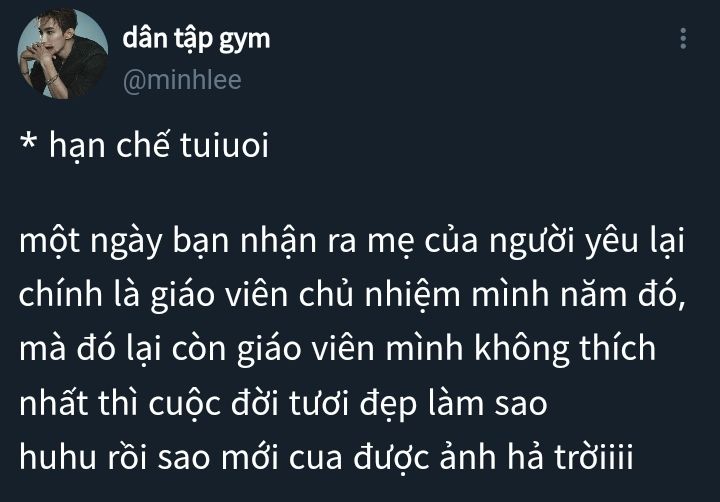
Task: Click the line starting 'mà đó lại còn'
Action: [x=338, y=348]
